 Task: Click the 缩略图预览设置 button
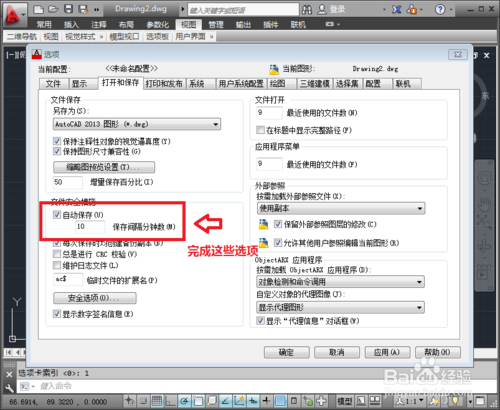[104, 167]
